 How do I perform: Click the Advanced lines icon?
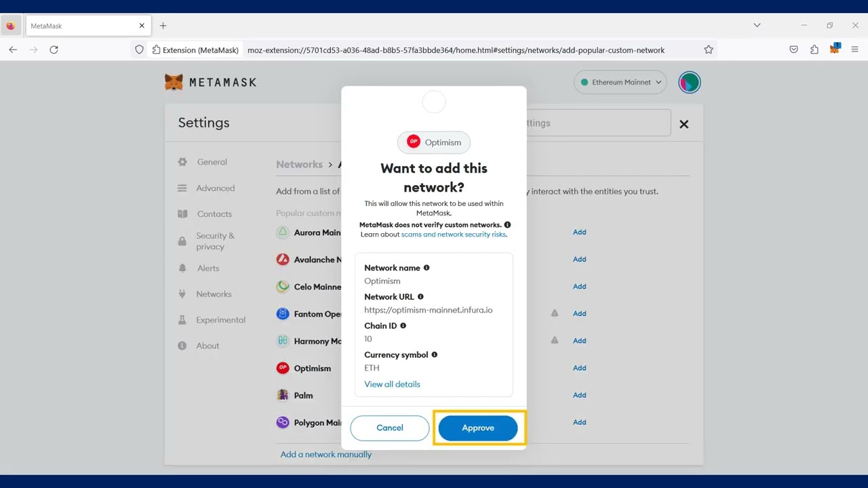click(182, 188)
